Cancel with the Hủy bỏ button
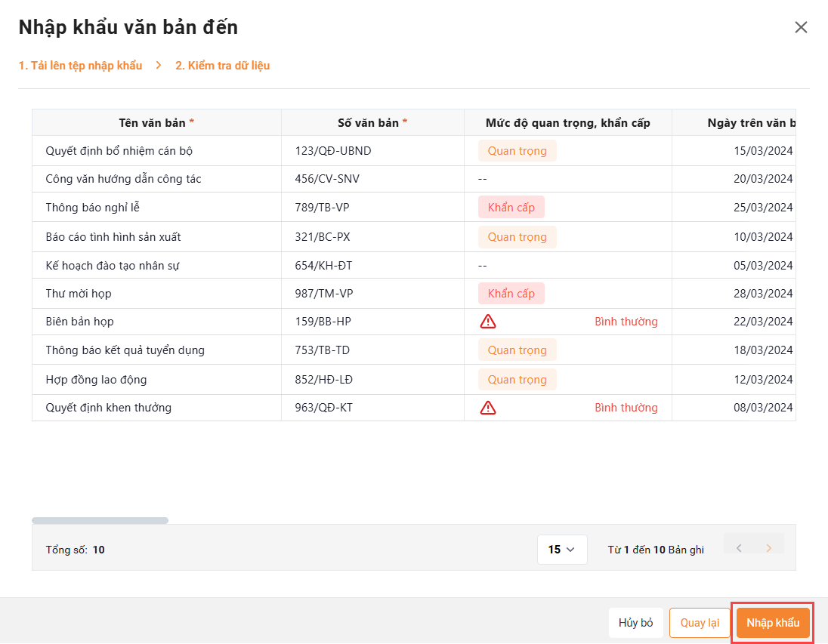The width and height of the screenshot is (828, 644). 635,623
